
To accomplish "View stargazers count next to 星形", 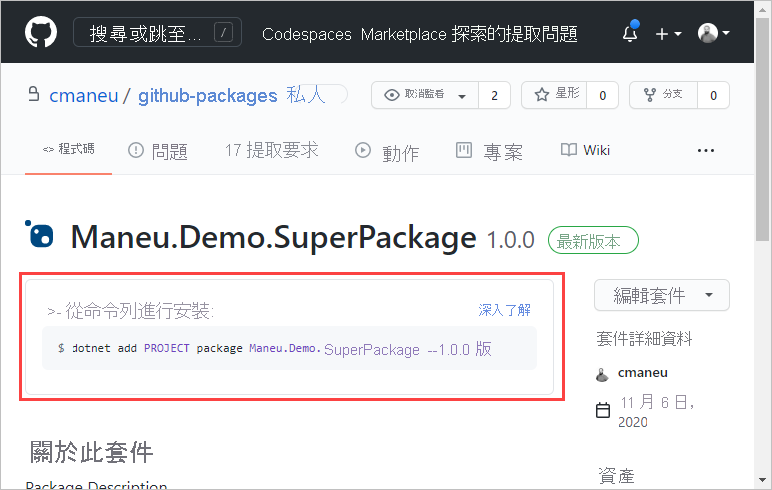I will coord(602,95).
